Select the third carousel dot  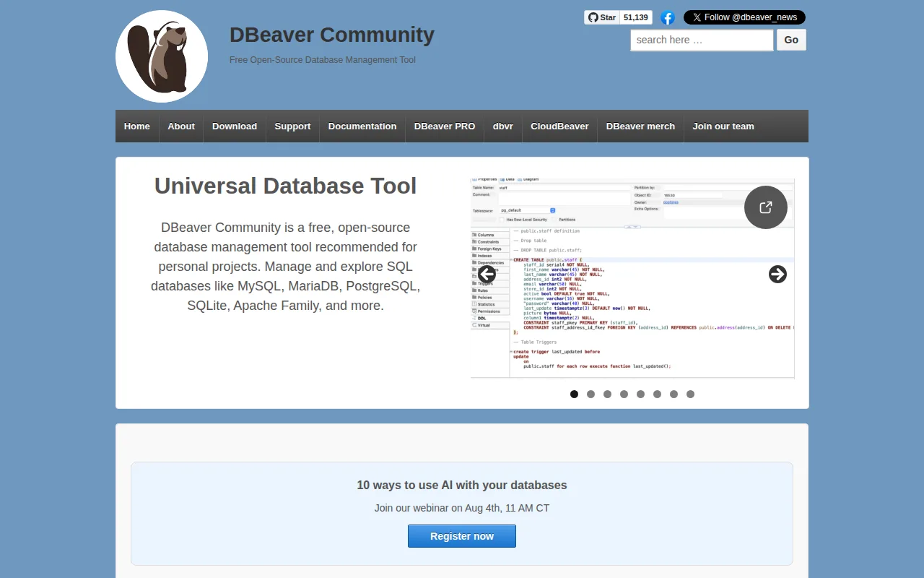click(x=608, y=394)
